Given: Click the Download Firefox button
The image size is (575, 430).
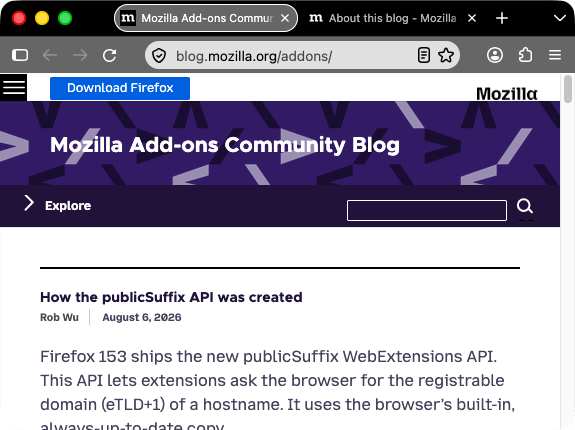Looking at the screenshot, I should [120, 88].
